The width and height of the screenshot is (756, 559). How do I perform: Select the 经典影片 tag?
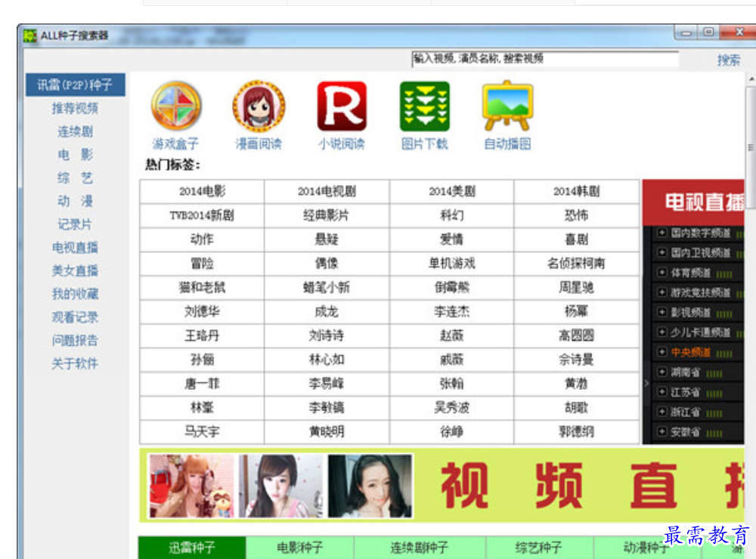(x=327, y=215)
